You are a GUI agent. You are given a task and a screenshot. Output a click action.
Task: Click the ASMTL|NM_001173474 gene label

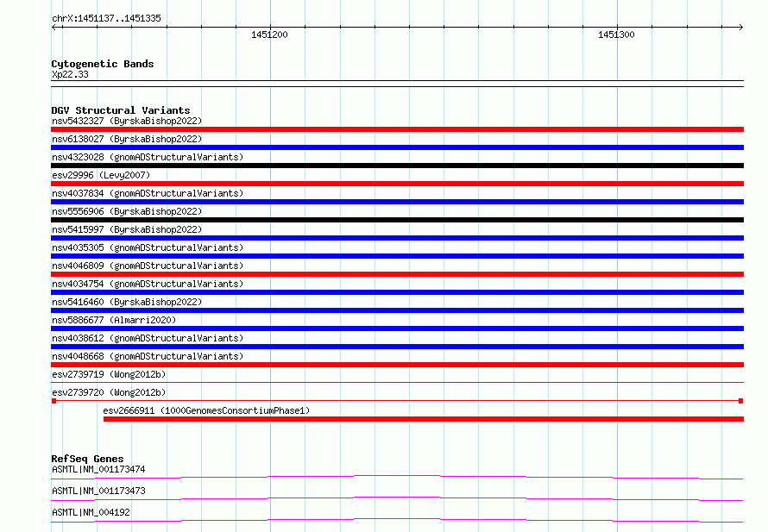(x=98, y=469)
